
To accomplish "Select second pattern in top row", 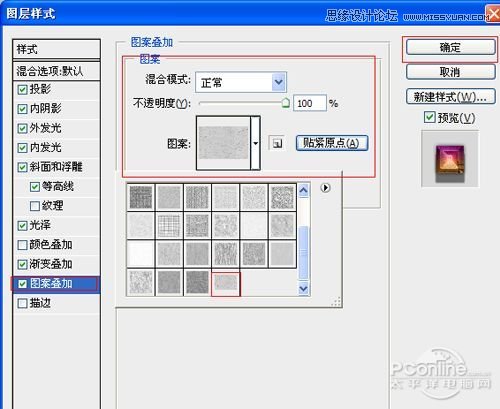I will [169, 197].
